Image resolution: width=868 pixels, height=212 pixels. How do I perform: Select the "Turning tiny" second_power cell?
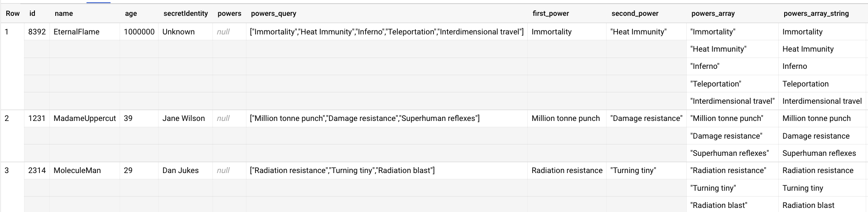pyautogui.click(x=646, y=170)
